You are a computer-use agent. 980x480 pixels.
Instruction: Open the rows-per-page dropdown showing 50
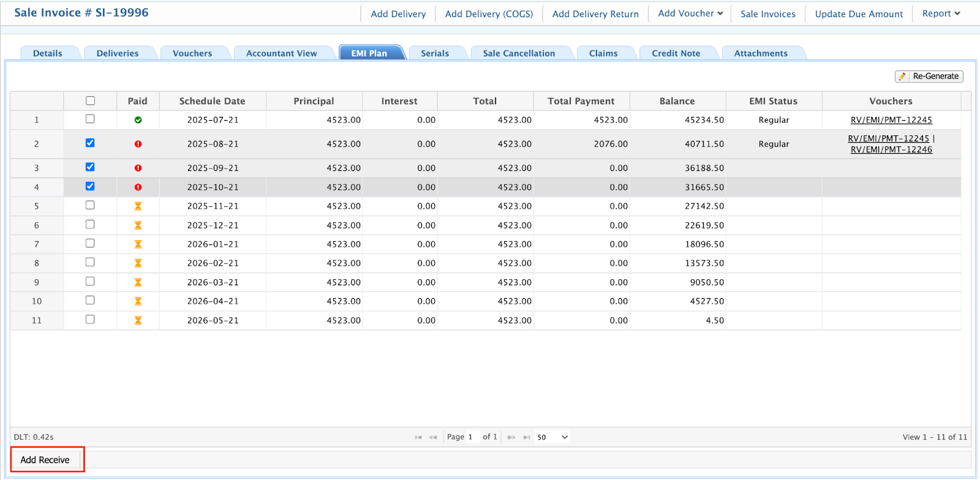(x=552, y=437)
